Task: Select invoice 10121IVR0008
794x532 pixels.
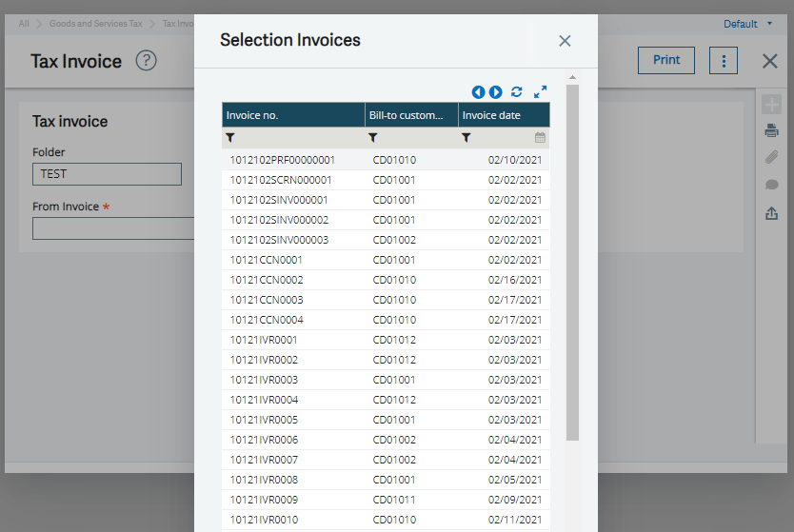Action: 386,480
